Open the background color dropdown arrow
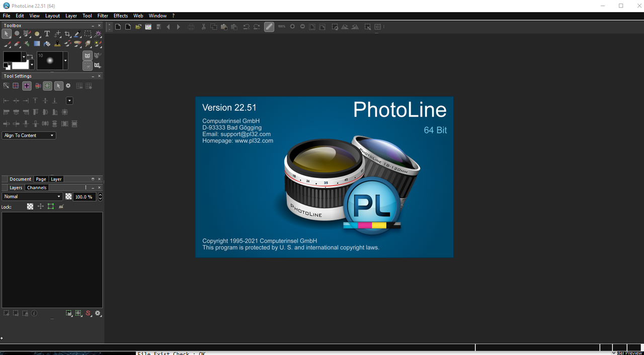644x355 pixels. [32, 65]
